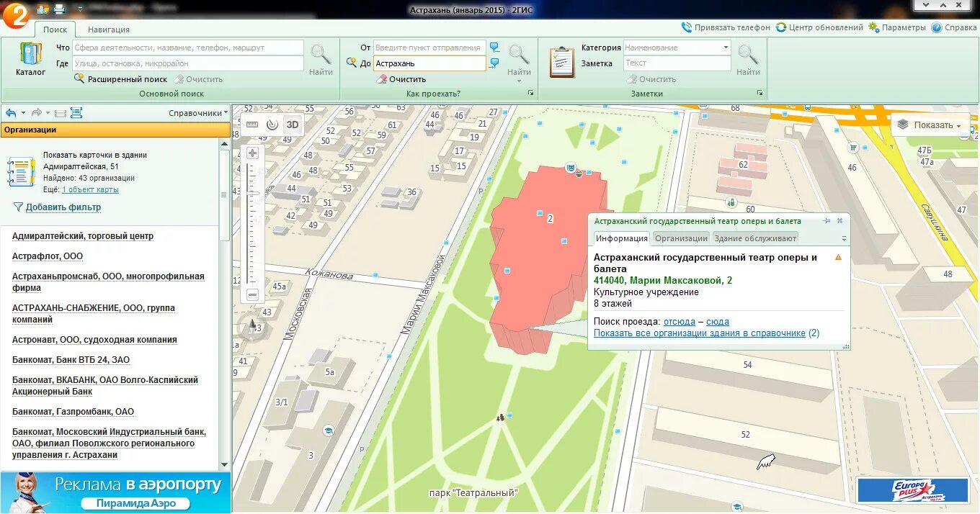The width and height of the screenshot is (980, 514).
Task: Focus the Что search field
Action: coord(187,48)
